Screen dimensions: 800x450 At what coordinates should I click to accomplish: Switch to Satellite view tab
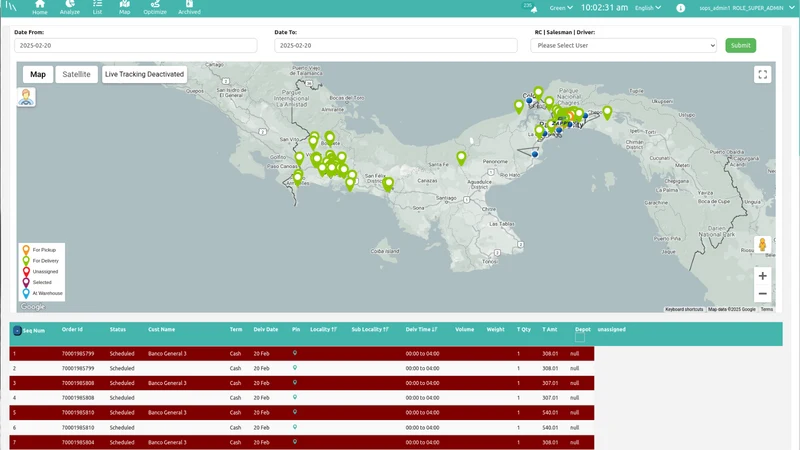(77, 74)
